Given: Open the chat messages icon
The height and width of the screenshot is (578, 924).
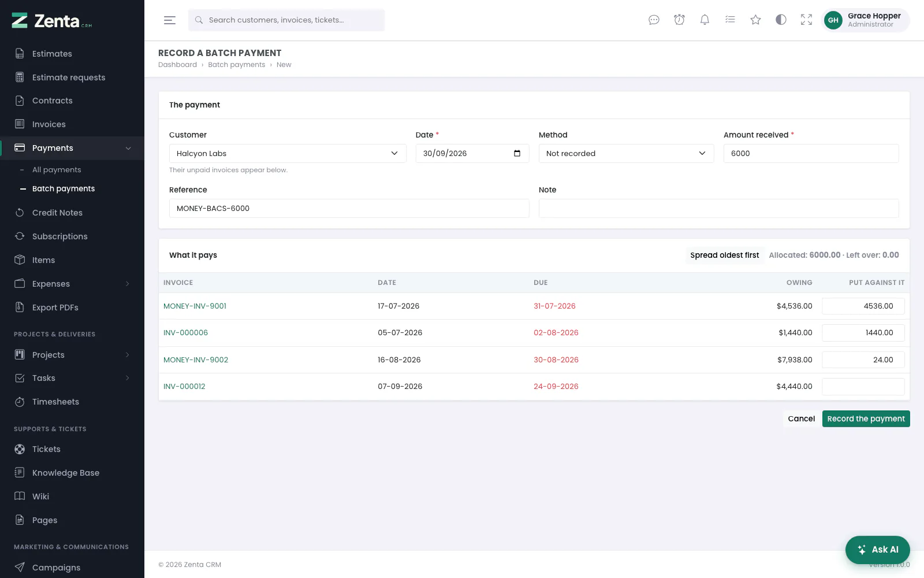Looking at the screenshot, I should [x=654, y=20].
